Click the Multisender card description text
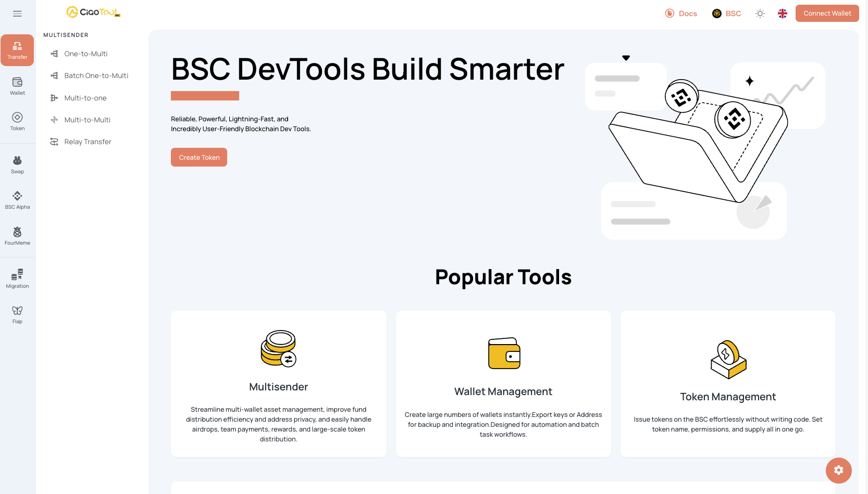The height and width of the screenshot is (494, 868). click(x=279, y=424)
